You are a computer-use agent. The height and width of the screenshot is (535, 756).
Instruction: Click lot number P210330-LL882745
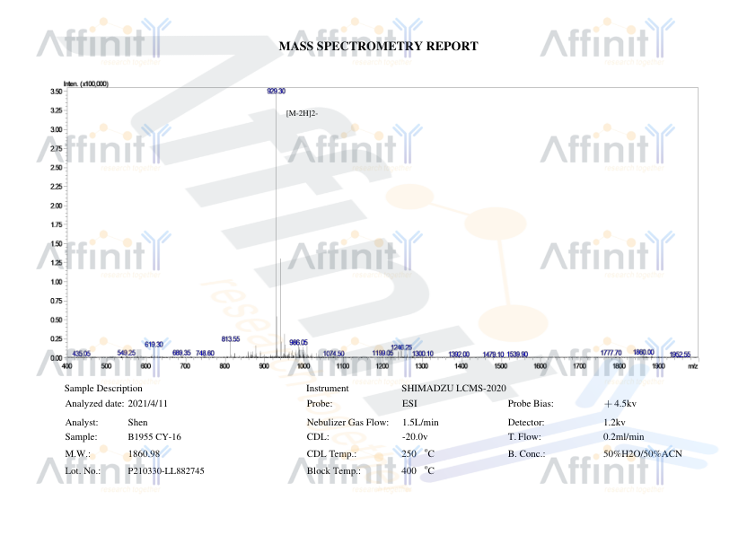tap(166, 471)
